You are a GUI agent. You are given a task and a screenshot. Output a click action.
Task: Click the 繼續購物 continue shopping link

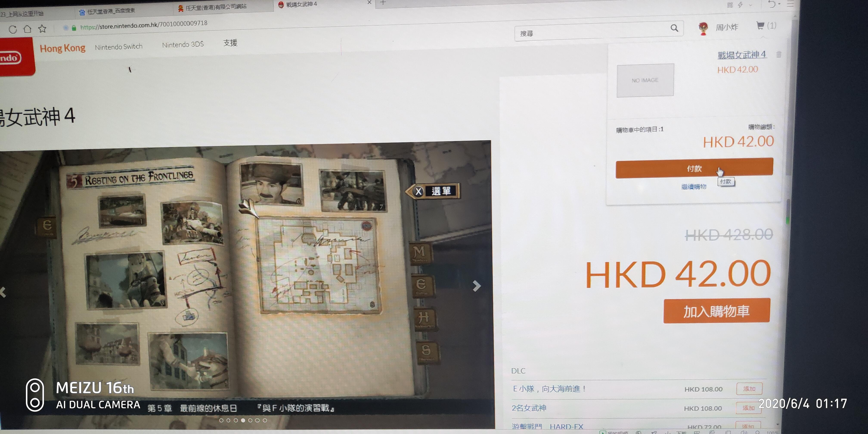693,187
